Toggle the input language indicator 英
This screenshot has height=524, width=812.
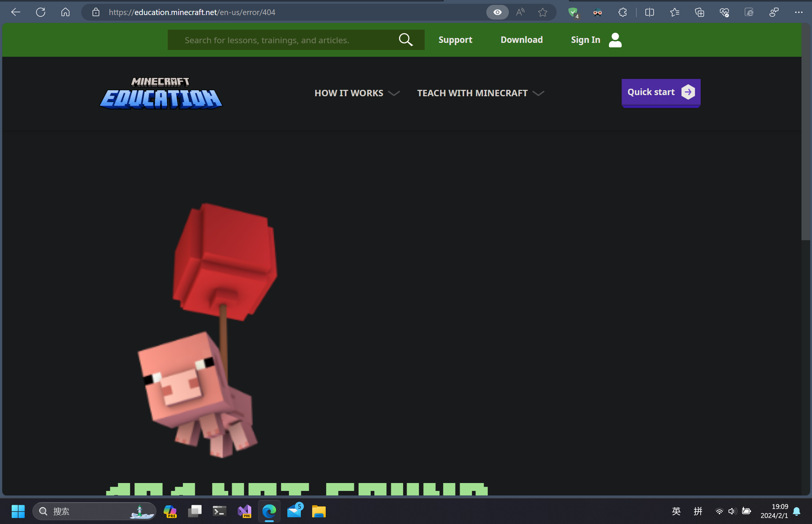[x=676, y=511]
